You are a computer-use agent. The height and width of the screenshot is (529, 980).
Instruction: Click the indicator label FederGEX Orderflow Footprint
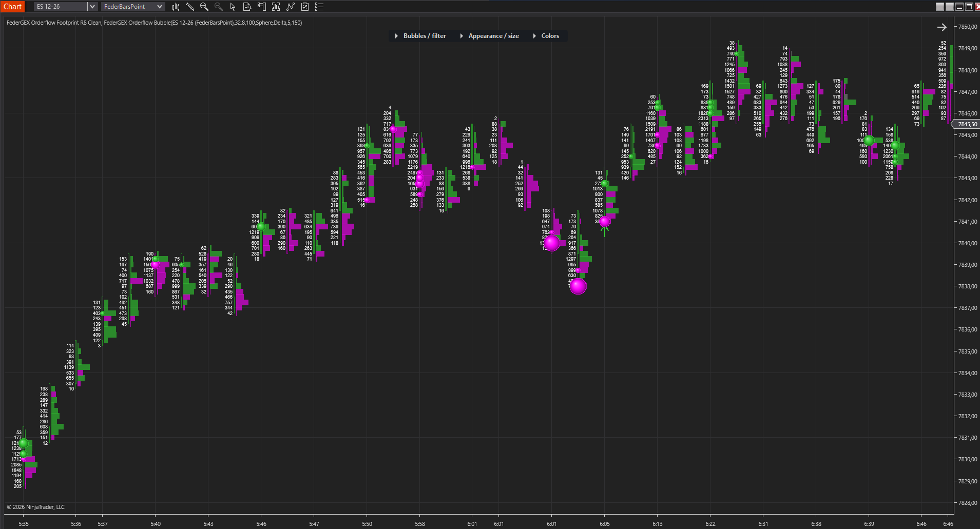pos(43,23)
